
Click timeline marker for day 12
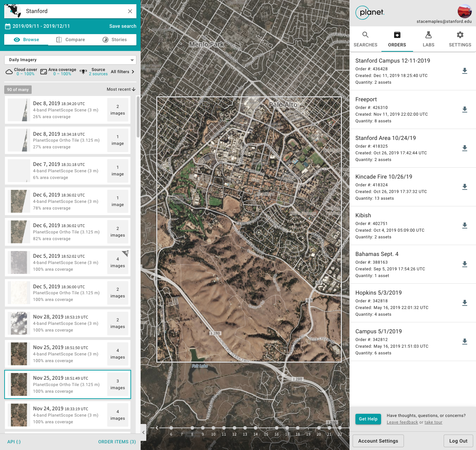coord(234,428)
